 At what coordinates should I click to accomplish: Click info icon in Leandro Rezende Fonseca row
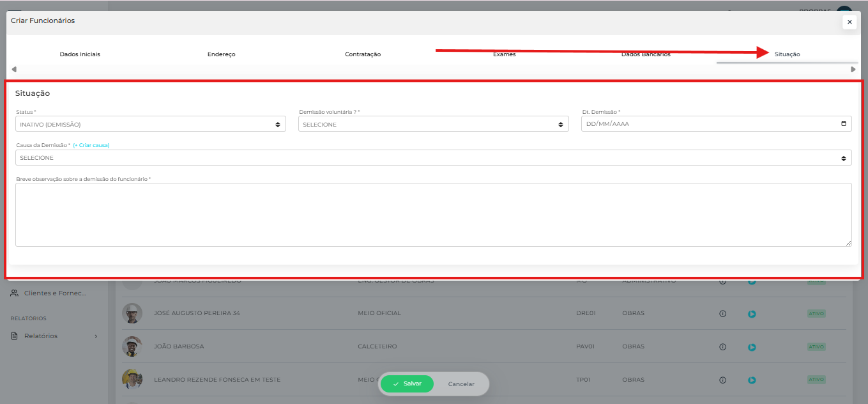(723, 380)
